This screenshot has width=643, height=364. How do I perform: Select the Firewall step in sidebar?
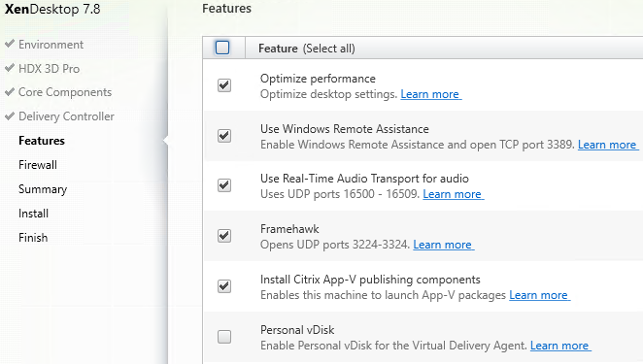tap(38, 165)
